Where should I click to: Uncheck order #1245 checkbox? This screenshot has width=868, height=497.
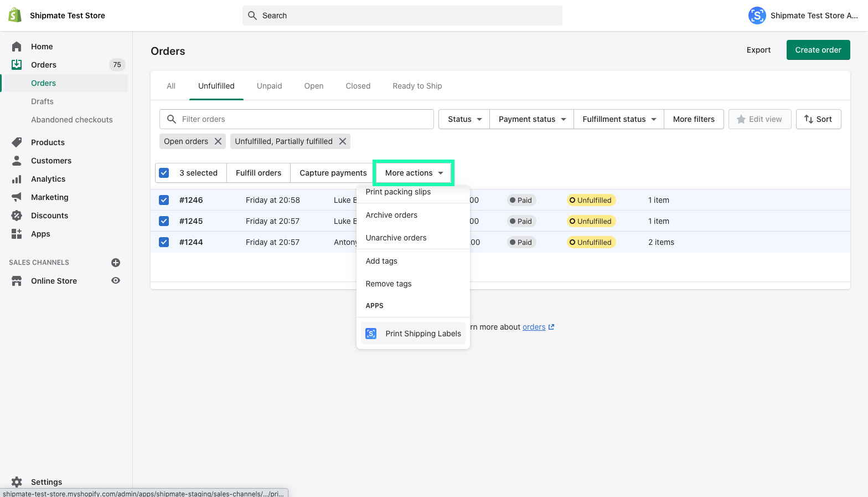pos(164,221)
